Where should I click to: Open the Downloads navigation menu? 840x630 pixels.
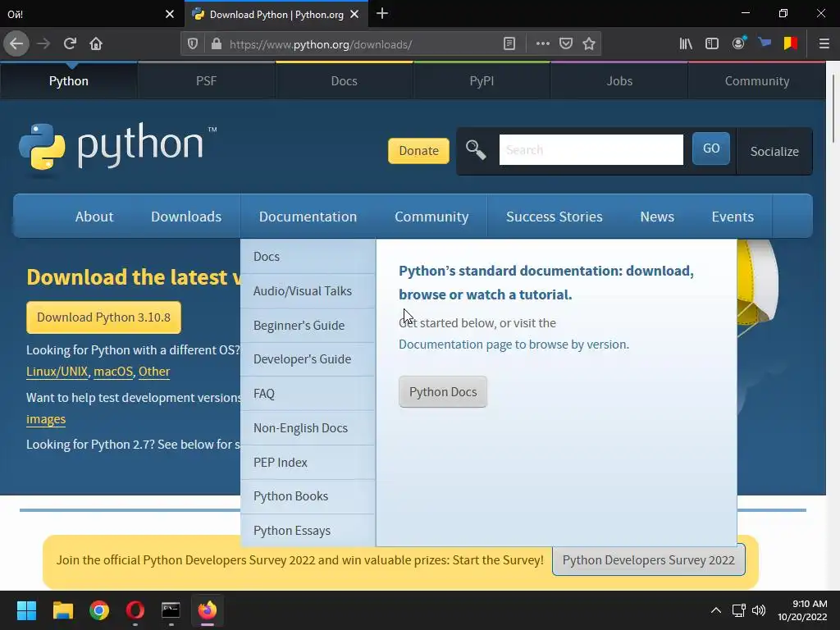pyautogui.click(x=186, y=217)
